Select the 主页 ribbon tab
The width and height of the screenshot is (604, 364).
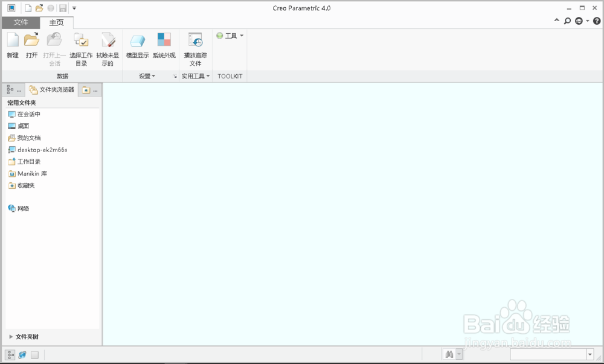(x=56, y=22)
